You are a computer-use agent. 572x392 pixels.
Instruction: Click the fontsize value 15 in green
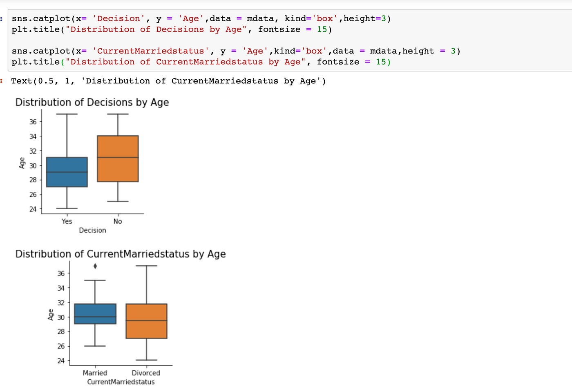point(322,29)
